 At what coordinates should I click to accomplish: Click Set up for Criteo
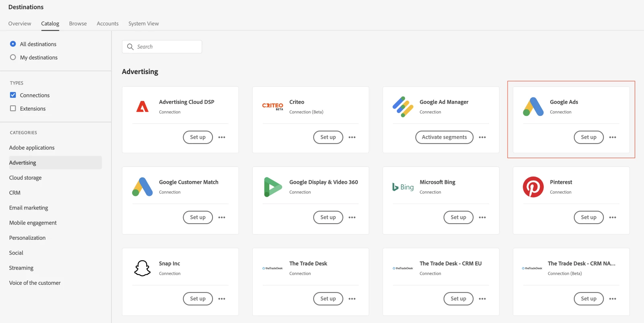click(328, 137)
